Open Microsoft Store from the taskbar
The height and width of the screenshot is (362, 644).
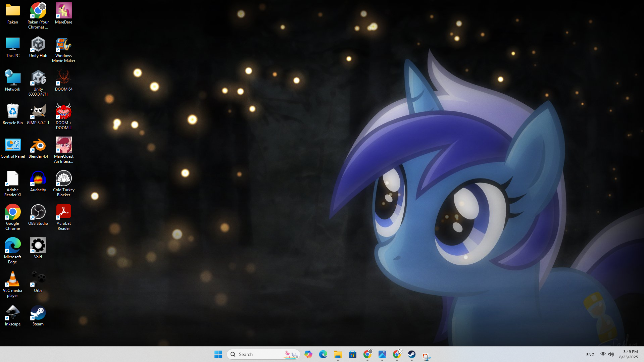[x=353, y=354]
